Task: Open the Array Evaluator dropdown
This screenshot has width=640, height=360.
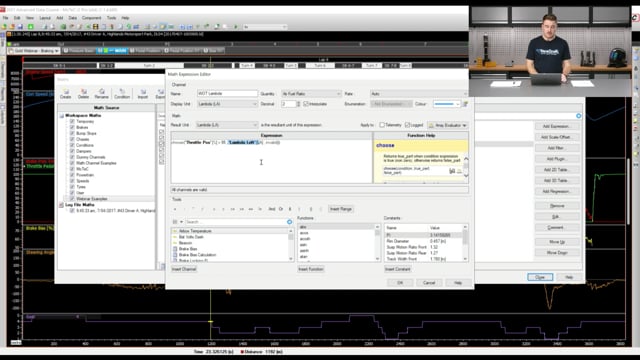Action: (448, 125)
